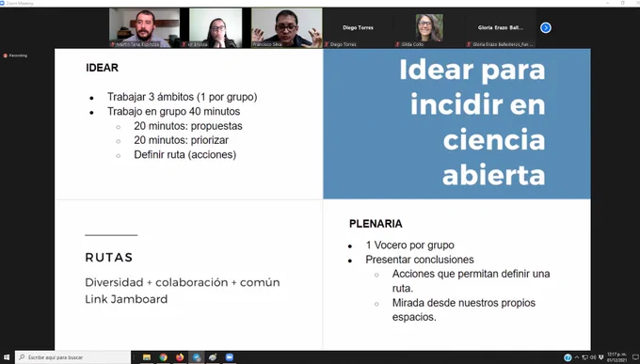Open File Explorer from the taskbar
Image resolution: width=640 pixels, height=364 pixels.
[x=147, y=357]
